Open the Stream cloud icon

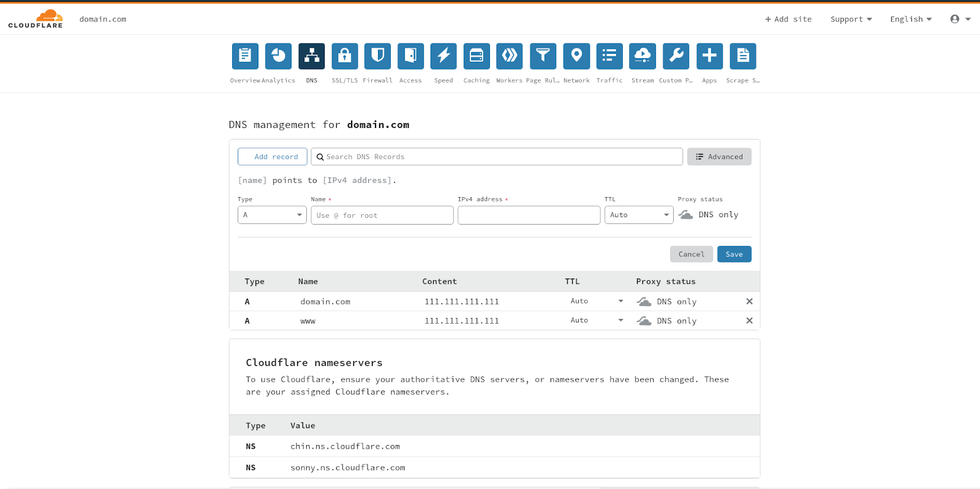click(643, 56)
